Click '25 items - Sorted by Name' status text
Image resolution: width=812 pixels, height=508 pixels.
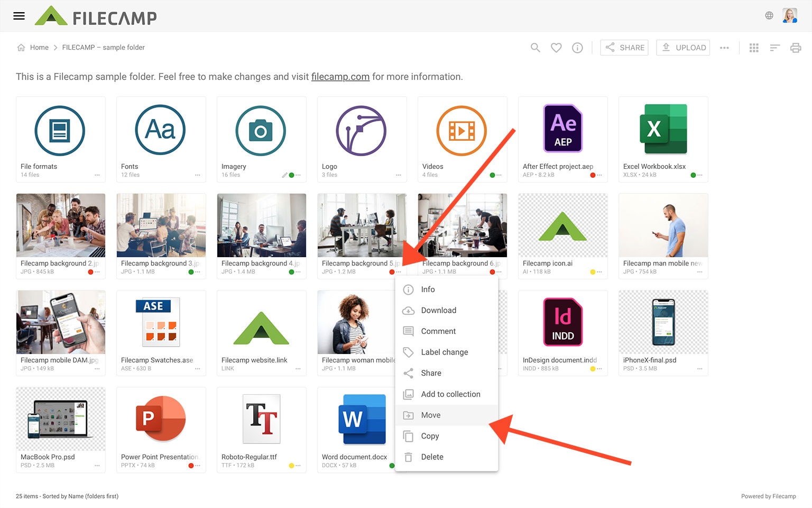pyautogui.click(x=67, y=496)
